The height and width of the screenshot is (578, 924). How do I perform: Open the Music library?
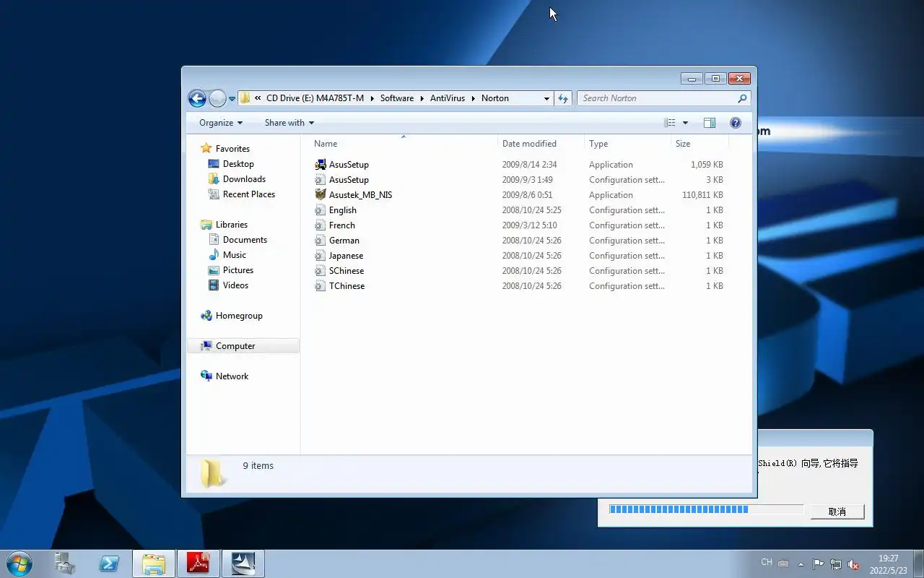pyautogui.click(x=235, y=255)
